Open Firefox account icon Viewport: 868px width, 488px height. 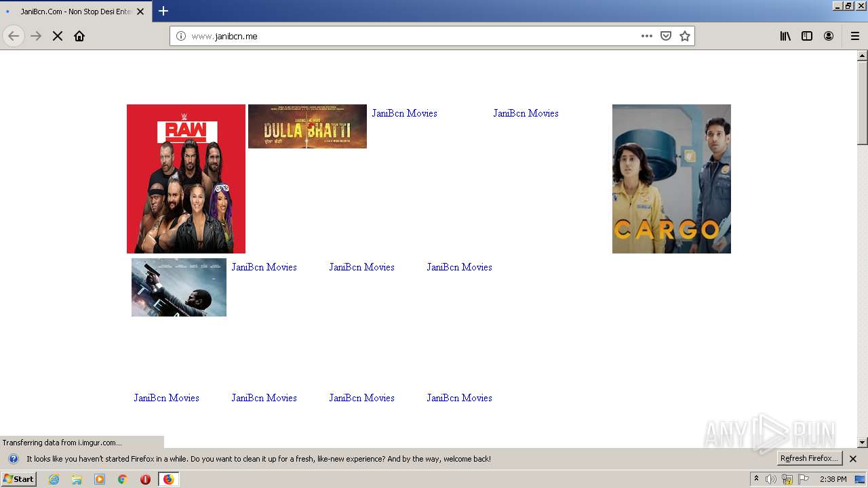click(x=829, y=36)
